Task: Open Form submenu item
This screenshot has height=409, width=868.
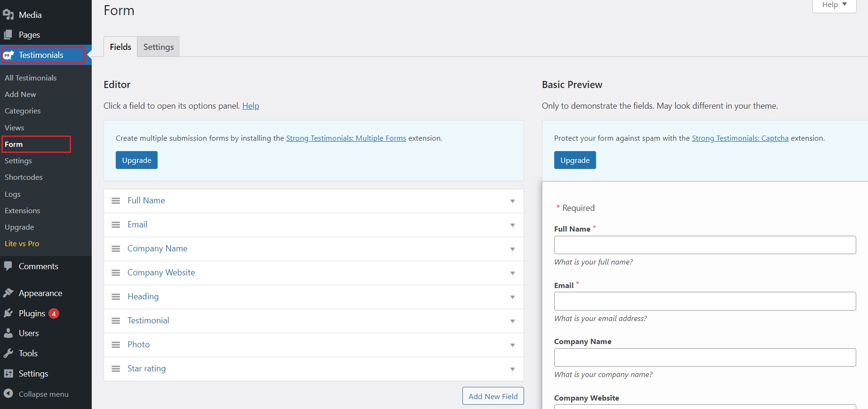Action: pyautogui.click(x=14, y=144)
